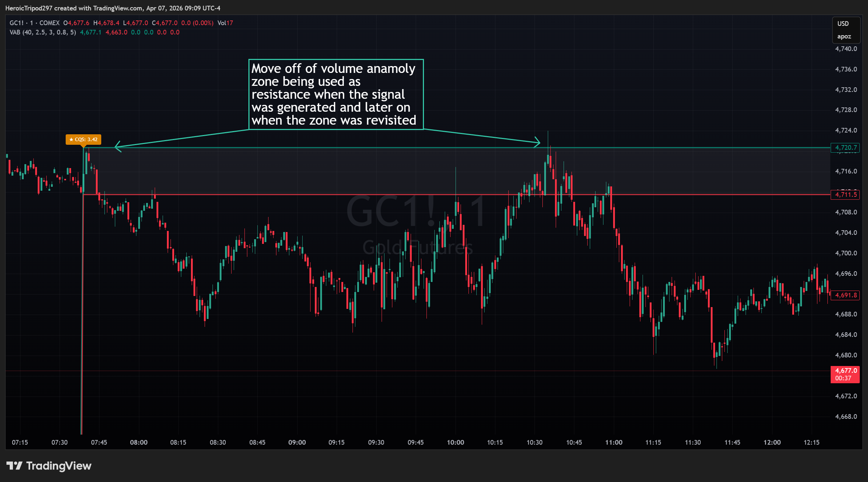The height and width of the screenshot is (482, 868).
Task: Click the TradingView logo at bottom left
Action: pyautogui.click(x=49, y=466)
